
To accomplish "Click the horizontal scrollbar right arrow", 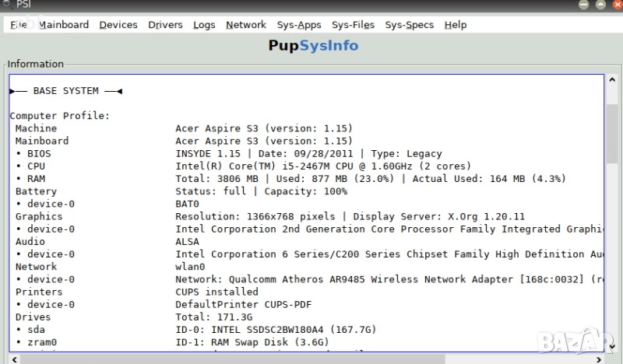I will [599, 359].
